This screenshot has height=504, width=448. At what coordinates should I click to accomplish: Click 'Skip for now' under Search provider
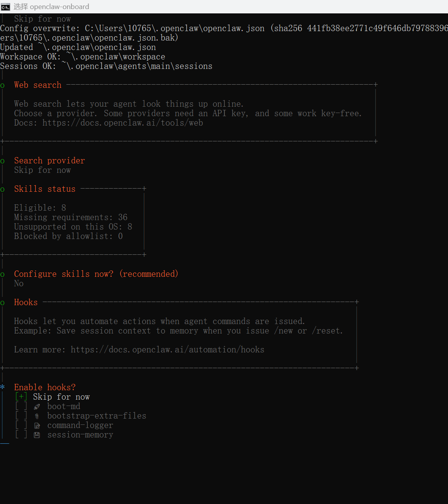(x=43, y=170)
